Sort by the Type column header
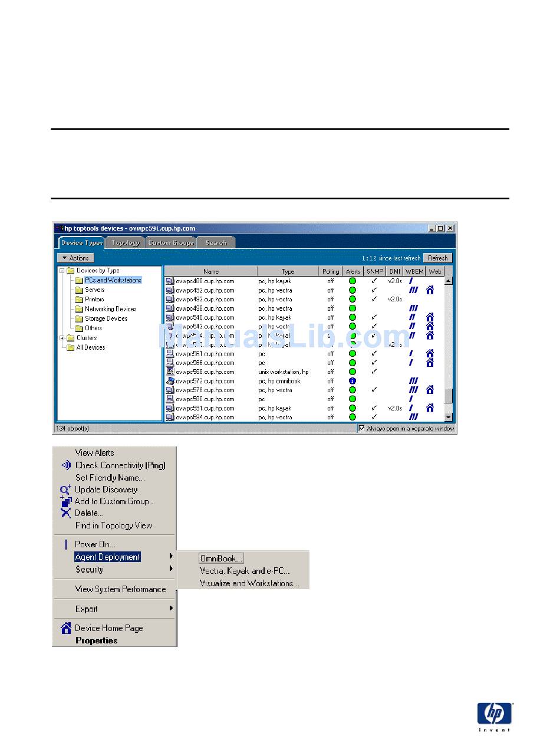560x736 pixels. [288, 271]
